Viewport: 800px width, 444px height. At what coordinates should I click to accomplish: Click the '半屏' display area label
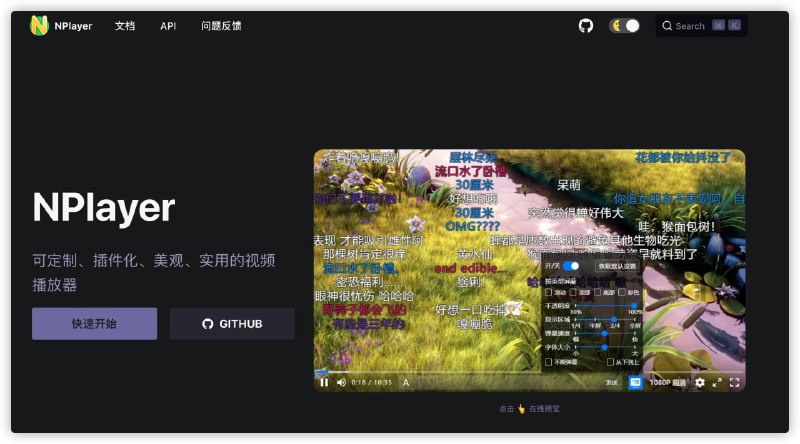pyautogui.click(x=595, y=326)
